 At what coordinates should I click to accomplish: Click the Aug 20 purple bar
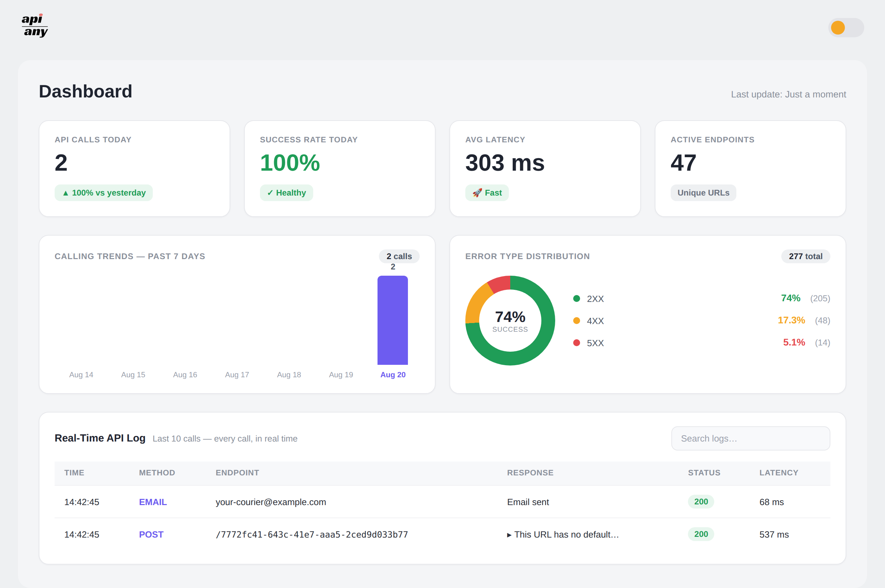(392, 320)
